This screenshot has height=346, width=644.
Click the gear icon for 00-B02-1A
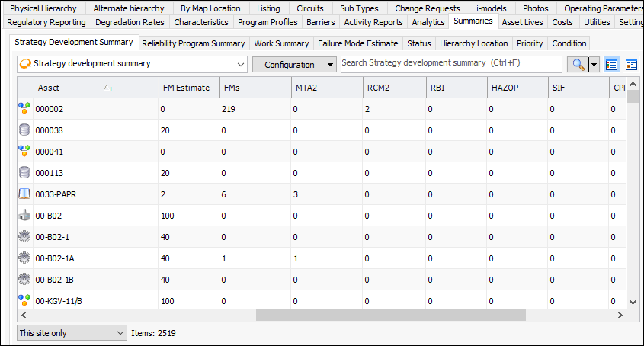pos(24,258)
